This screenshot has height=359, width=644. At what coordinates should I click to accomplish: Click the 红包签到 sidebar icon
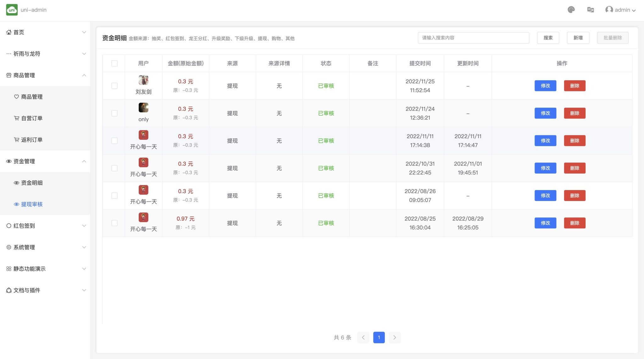click(9, 225)
